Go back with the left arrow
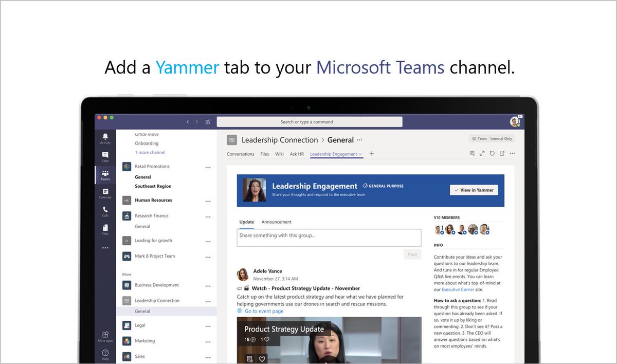The image size is (617, 364). pos(188,122)
